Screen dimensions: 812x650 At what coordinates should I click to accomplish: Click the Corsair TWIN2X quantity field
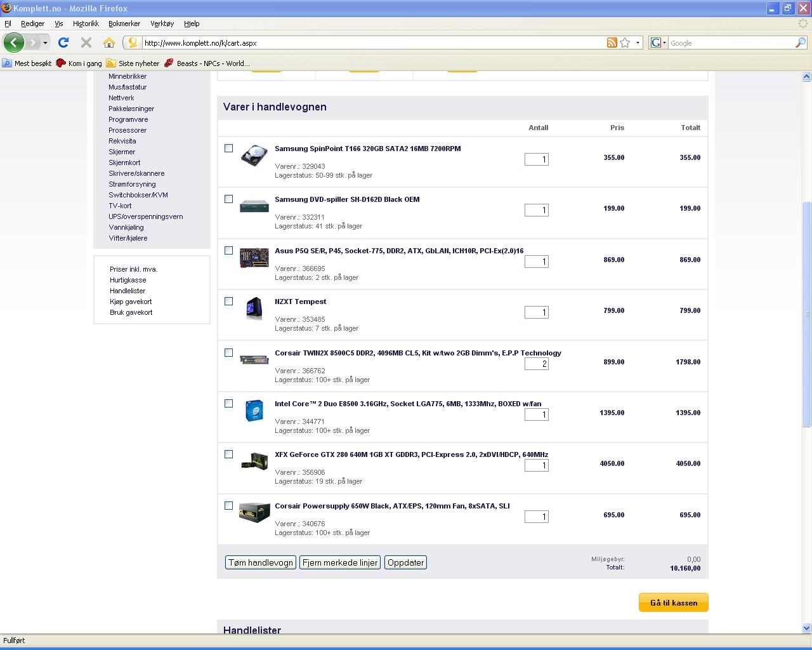coord(536,364)
